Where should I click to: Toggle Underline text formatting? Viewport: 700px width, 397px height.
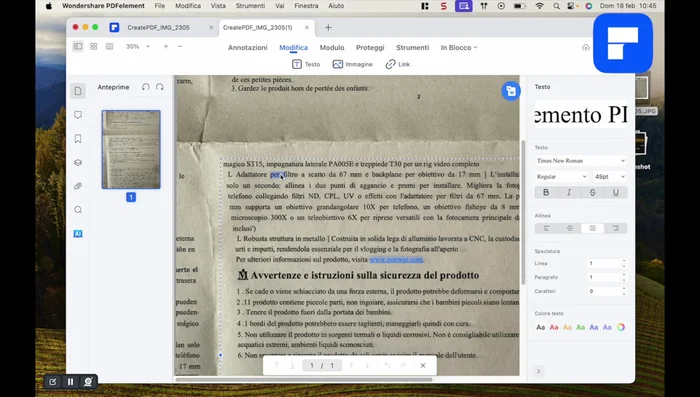coord(616,192)
